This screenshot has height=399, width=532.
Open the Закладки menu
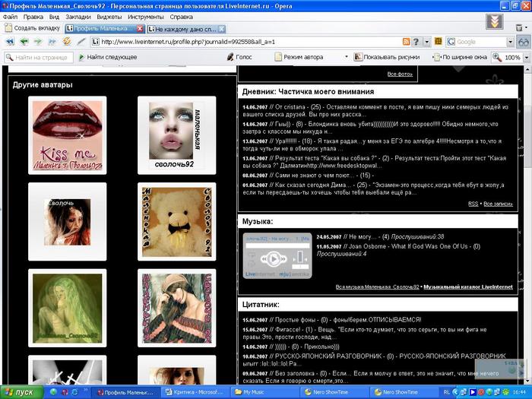pos(78,17)
